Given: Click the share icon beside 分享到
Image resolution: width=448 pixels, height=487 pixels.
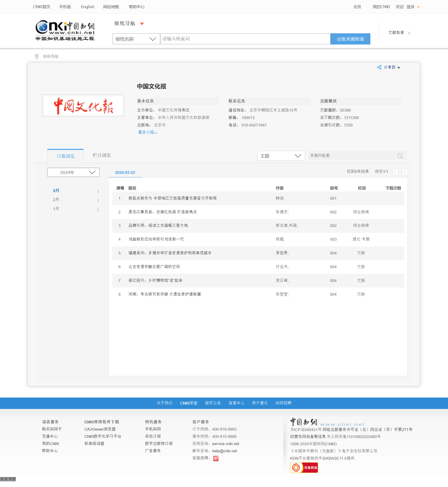Looking at the screenshot, I should click(379, 67).
